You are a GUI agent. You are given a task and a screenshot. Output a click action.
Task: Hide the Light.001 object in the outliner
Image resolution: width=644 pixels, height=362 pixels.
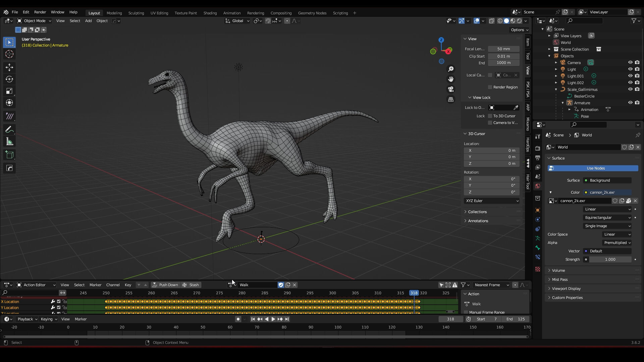(x=630, y=76)
